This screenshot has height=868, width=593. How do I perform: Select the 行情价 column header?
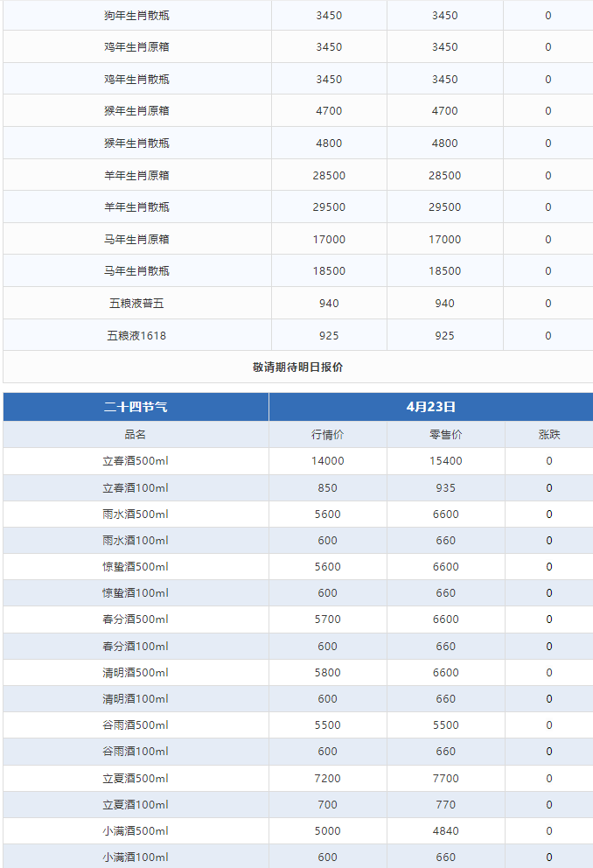(328, 435)
